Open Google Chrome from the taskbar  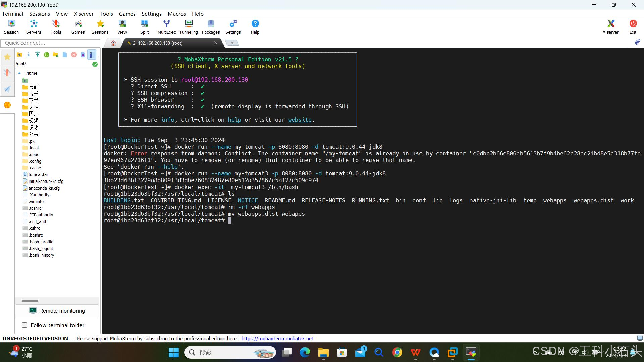pyautogui.click(x=397, y=352)
